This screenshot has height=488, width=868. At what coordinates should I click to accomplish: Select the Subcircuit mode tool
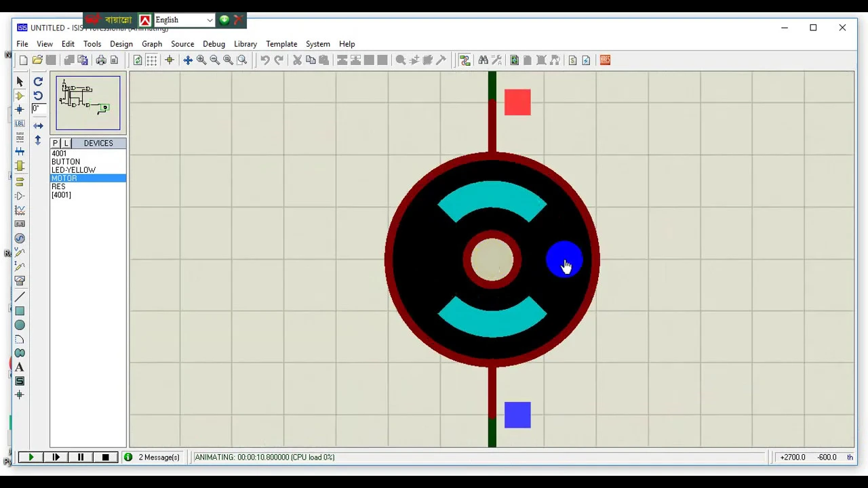20,166
